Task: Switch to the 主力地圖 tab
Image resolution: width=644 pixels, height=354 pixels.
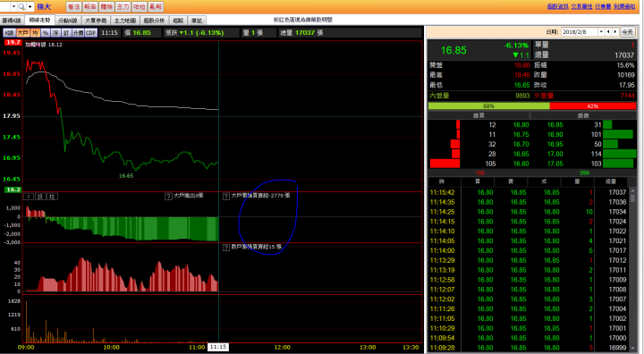Action: (125, 21)
